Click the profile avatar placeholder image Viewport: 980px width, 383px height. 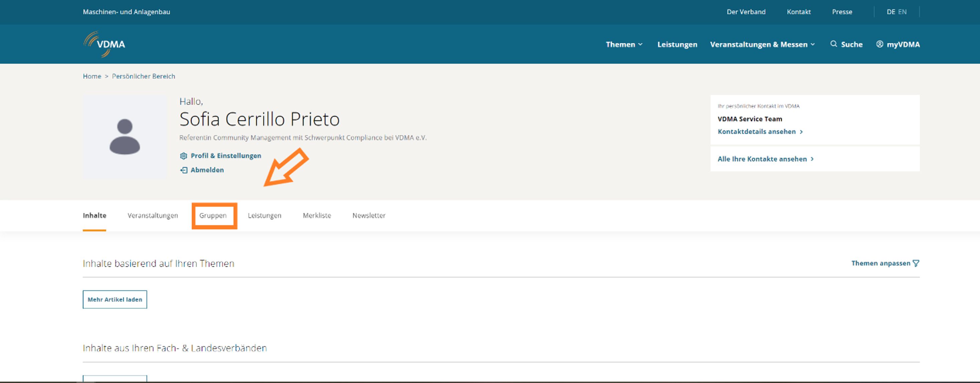125,137
